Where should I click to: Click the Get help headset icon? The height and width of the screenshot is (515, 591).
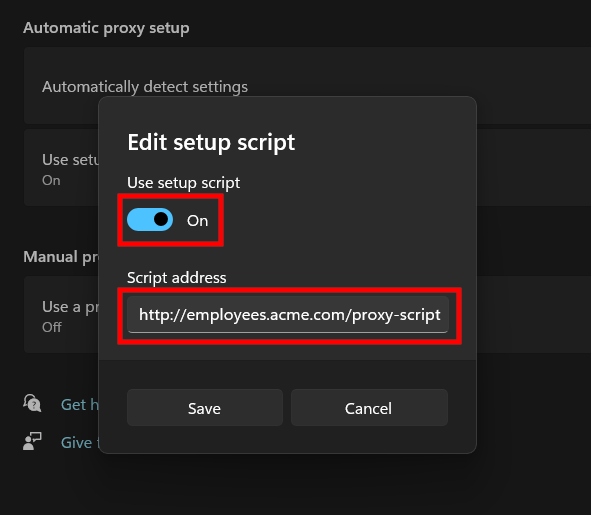coord(32,403)
